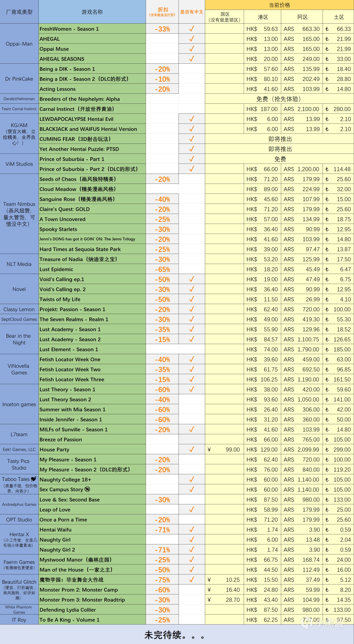
Task: Select Monster Prom 2: Monster Camp cell
Action: [x=92, y=589]
